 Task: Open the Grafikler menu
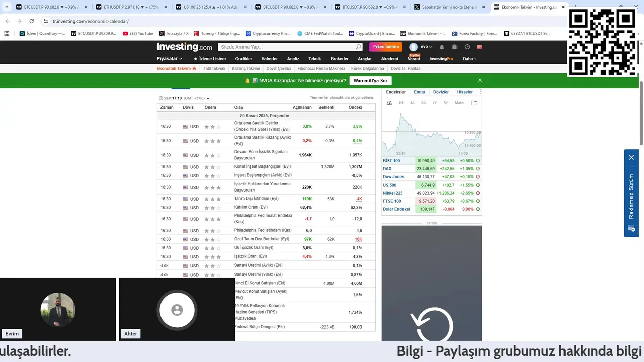coord(244,59)
